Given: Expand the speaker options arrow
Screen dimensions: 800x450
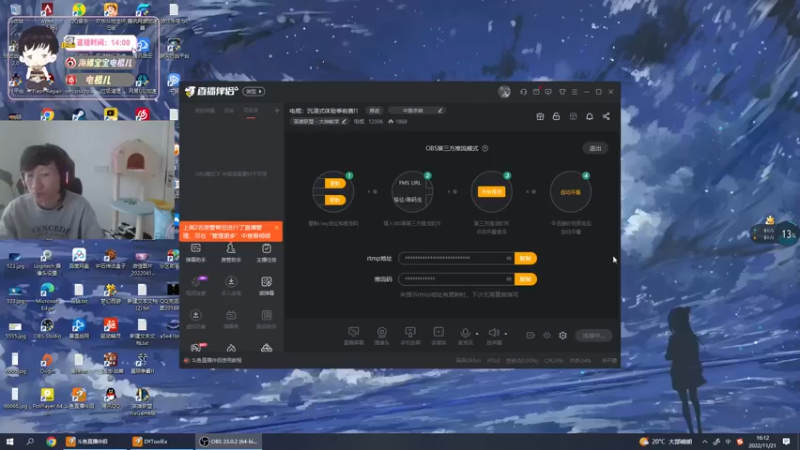Looking at the screenshot, I should click(506, 334).
